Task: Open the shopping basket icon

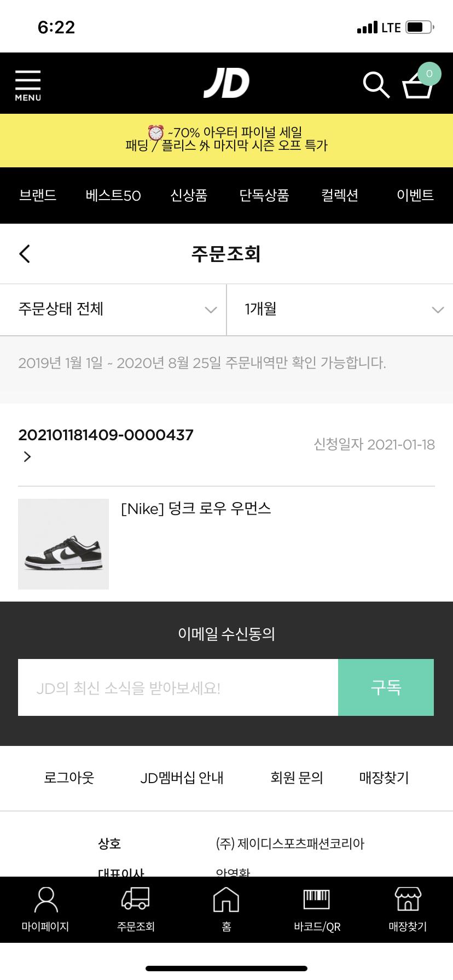Action: (418, 85)
